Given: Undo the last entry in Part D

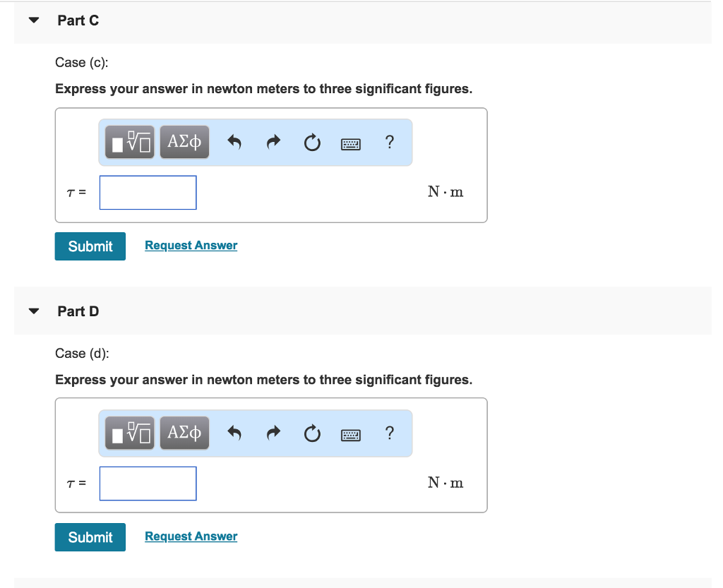Looking at the screenshot, I should 234,433.
